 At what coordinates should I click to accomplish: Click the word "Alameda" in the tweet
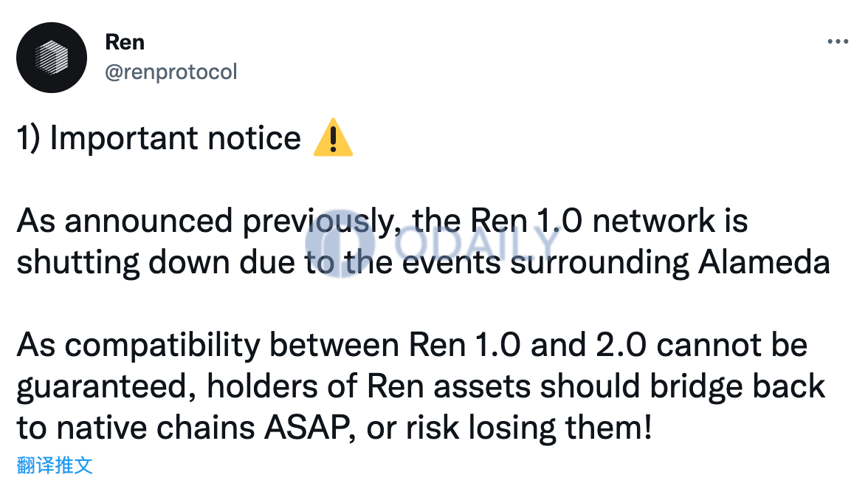764,262
